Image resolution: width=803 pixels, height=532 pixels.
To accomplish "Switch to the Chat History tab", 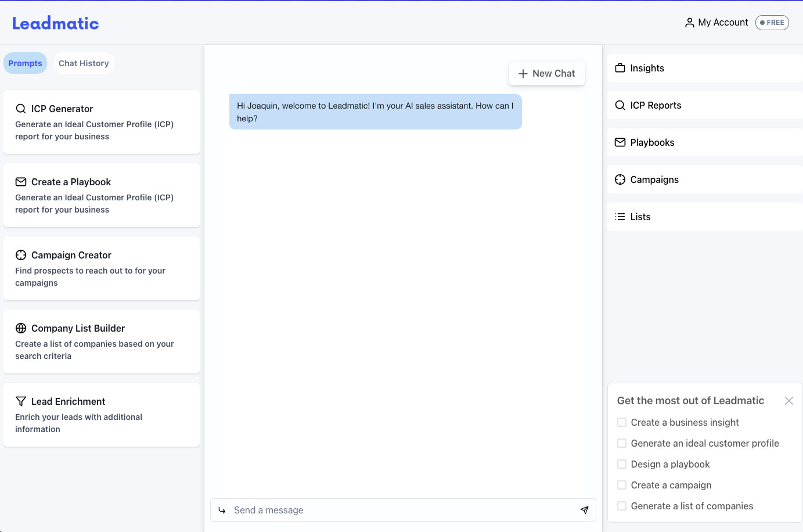I will pos(84,63).
